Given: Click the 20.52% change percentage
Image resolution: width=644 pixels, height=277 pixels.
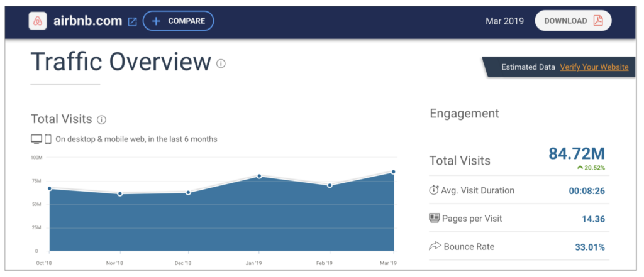Looking at the screenshot, I should point(595,168).
